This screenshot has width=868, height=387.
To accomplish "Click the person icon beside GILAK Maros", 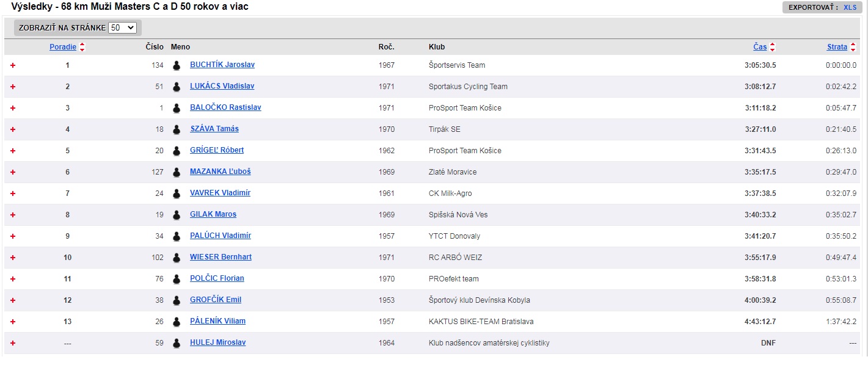I will [x=177, y=215].
